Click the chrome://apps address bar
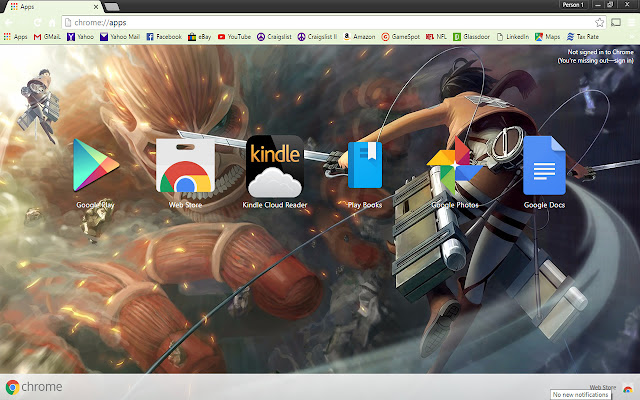 (x=333, y=22)
